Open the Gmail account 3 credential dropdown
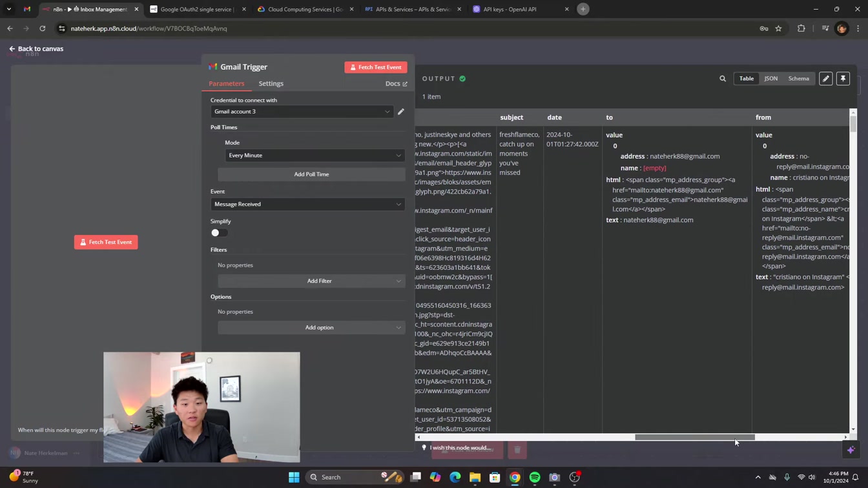The image size is (868, 488). [x=302, y=112]
